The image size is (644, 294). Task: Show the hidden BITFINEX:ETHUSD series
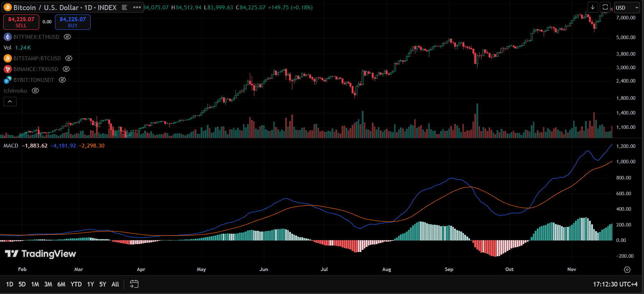67,37
